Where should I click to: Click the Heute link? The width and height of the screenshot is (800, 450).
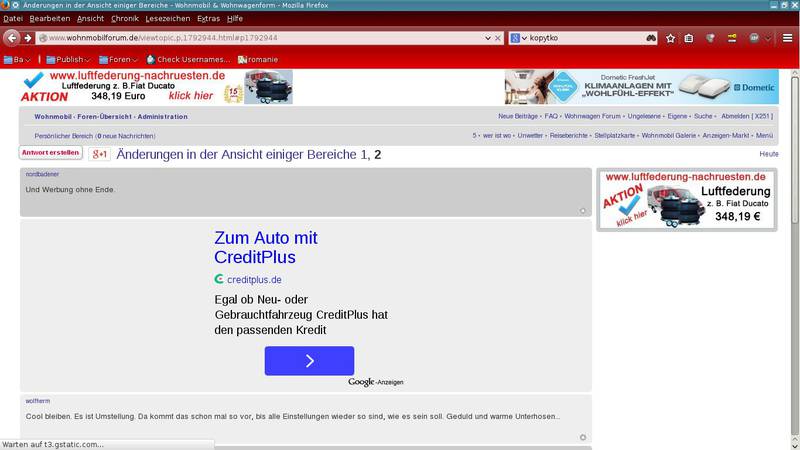coord(769,154)
